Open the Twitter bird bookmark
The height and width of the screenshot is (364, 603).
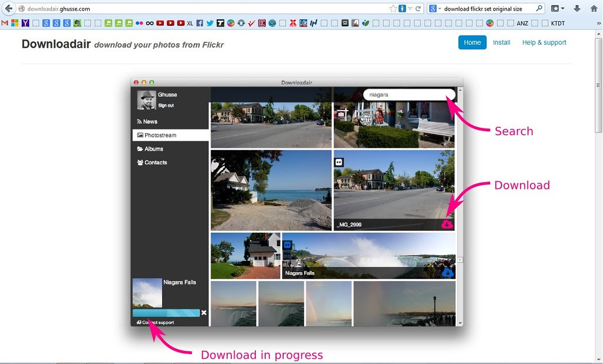210,23
